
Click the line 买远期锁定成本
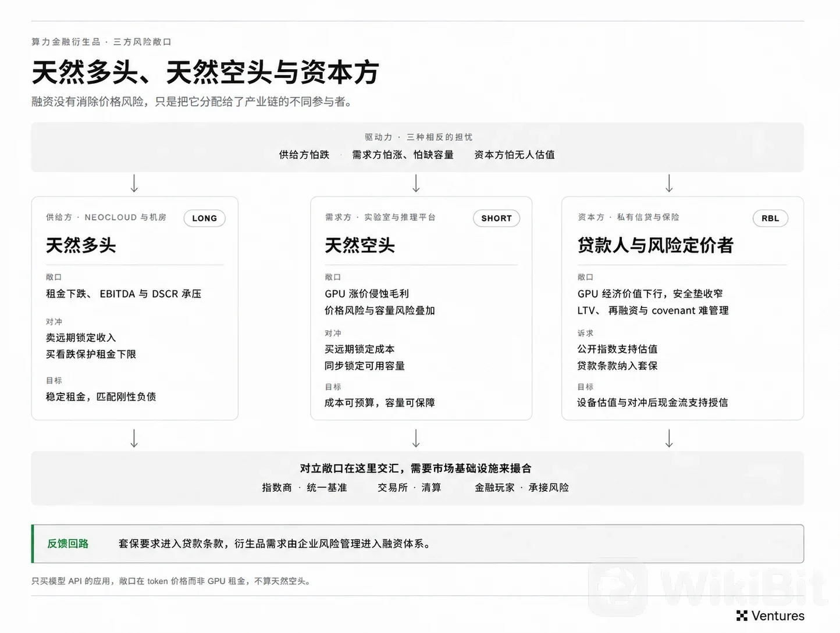(360, 349)
